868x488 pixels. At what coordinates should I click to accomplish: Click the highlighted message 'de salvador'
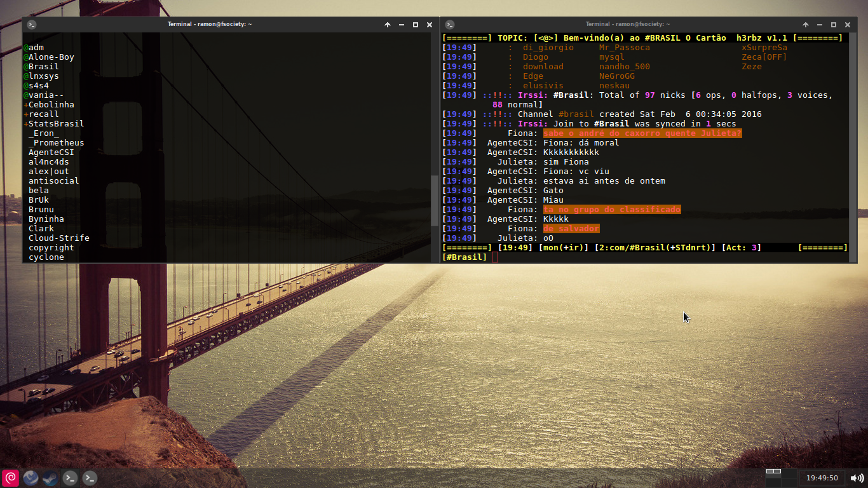pos(571,229)
